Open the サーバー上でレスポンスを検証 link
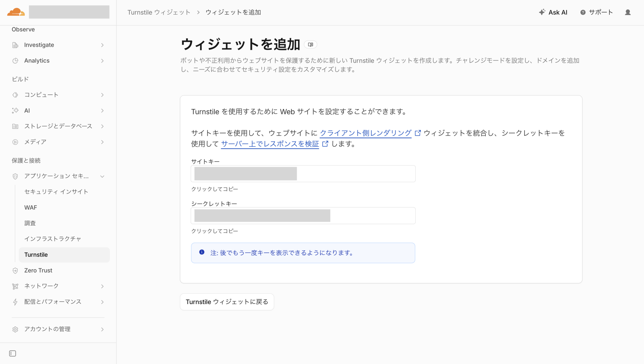This screenshot has height=364, width=644. point(270,144)
